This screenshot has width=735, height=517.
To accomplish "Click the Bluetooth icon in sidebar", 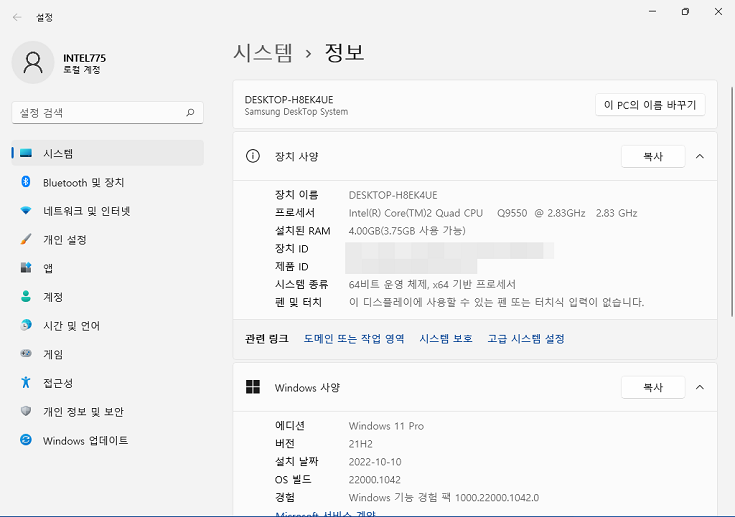I will (26, 182).
